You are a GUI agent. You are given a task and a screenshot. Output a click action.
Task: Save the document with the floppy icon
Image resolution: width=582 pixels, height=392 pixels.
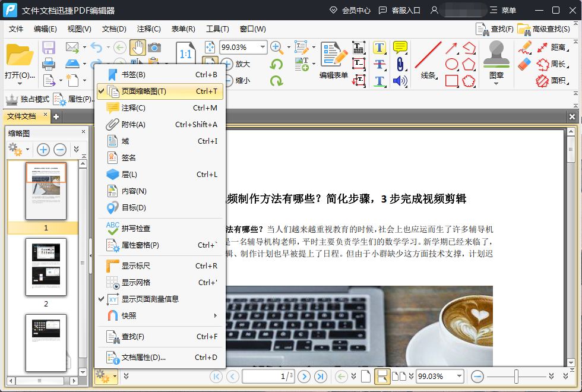click(48, 48)
